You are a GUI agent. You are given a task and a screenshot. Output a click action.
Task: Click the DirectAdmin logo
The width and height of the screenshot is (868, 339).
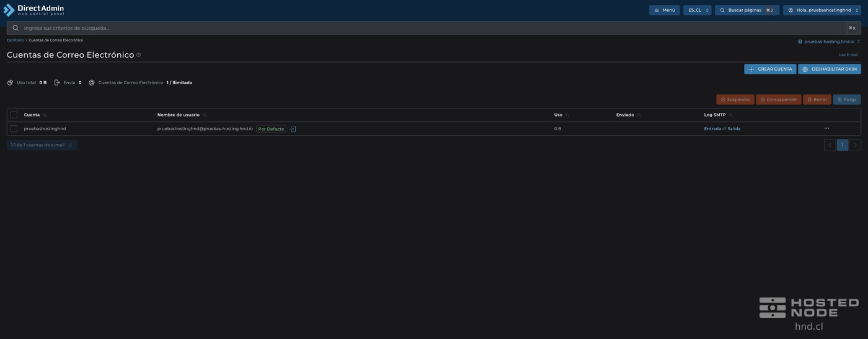[33, 10]
